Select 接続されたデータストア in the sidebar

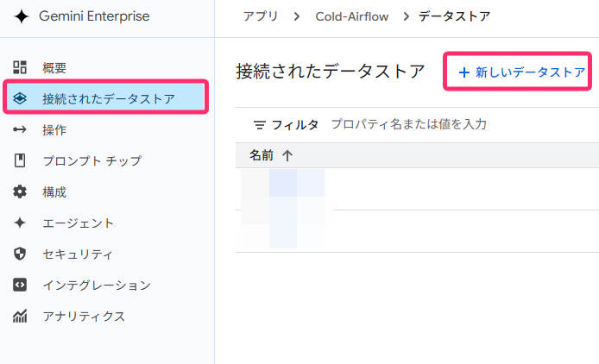click(106, 97)
